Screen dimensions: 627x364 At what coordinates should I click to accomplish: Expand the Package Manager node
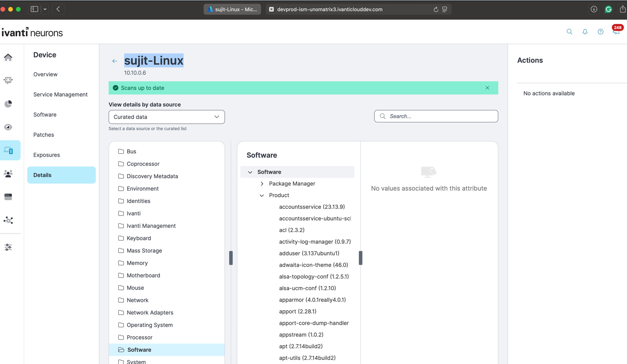pos(262,184)
